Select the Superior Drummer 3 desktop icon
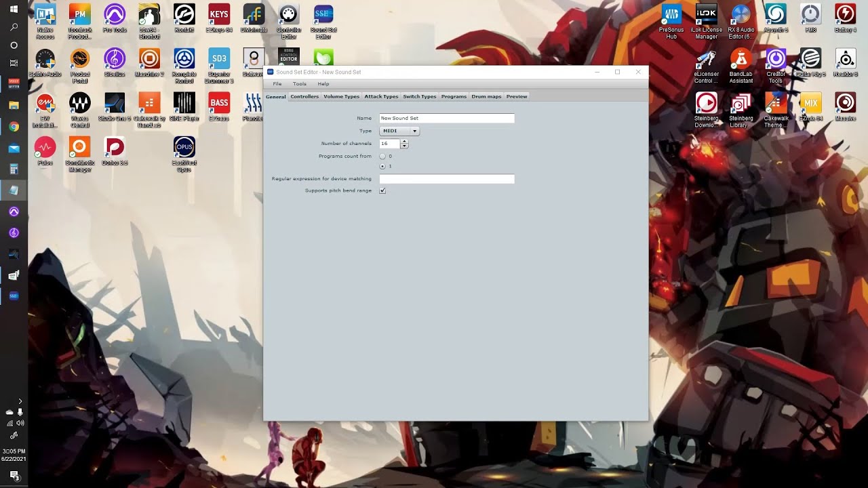 point(219,65)
